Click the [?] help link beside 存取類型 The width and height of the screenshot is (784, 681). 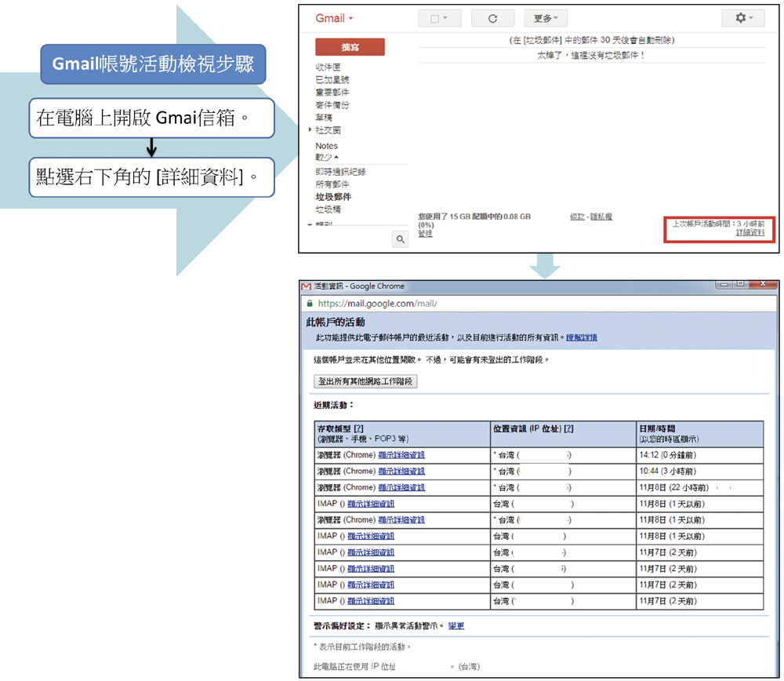click(358, 429)
